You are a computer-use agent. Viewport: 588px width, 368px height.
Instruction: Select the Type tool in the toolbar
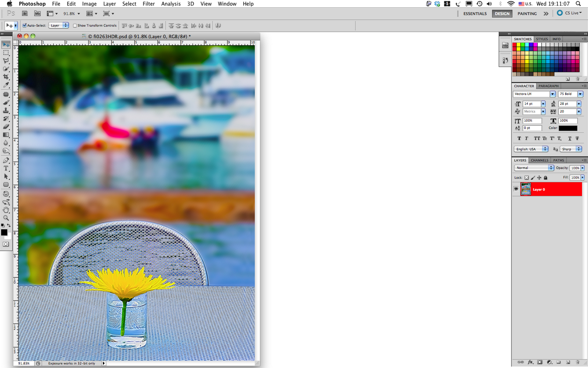coord(6,168)
